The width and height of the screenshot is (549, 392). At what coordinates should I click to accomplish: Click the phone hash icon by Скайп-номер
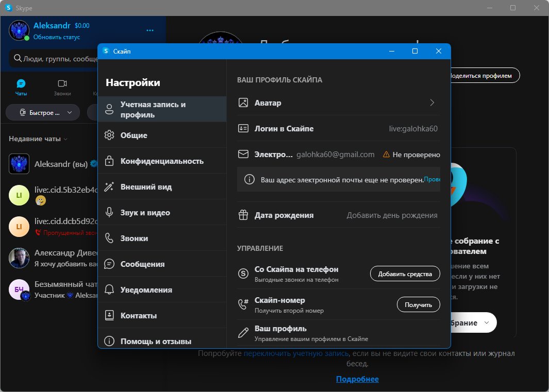pos(243,304)
